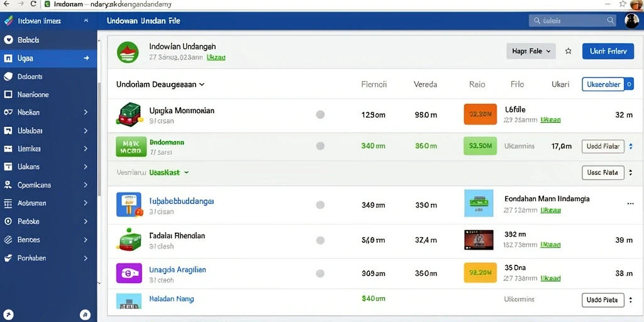The image size is (644, 322).
Task: Click the Babats heart icon in sidebar
Action: point(8,40)
